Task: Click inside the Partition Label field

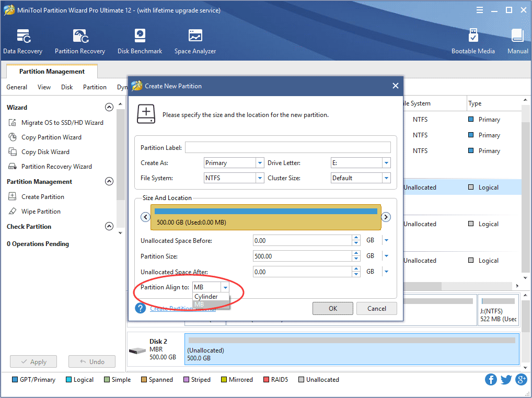Action: 287,147
